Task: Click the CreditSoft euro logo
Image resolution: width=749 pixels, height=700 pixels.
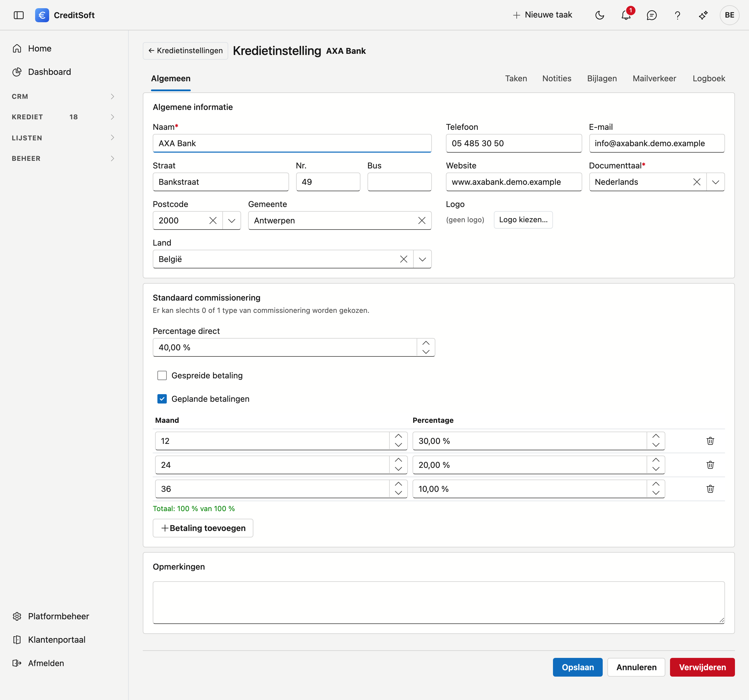Action: [x=42, y=15]
